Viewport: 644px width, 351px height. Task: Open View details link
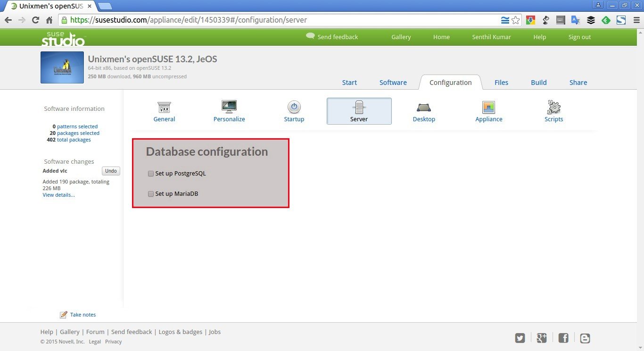pyautogui.click(x=58, y=195)
